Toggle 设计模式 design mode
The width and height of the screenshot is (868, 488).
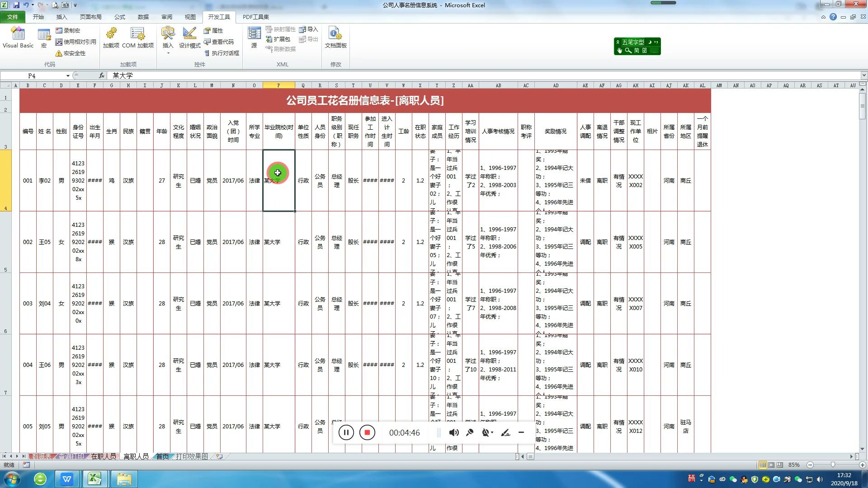(x=189, y=37)
